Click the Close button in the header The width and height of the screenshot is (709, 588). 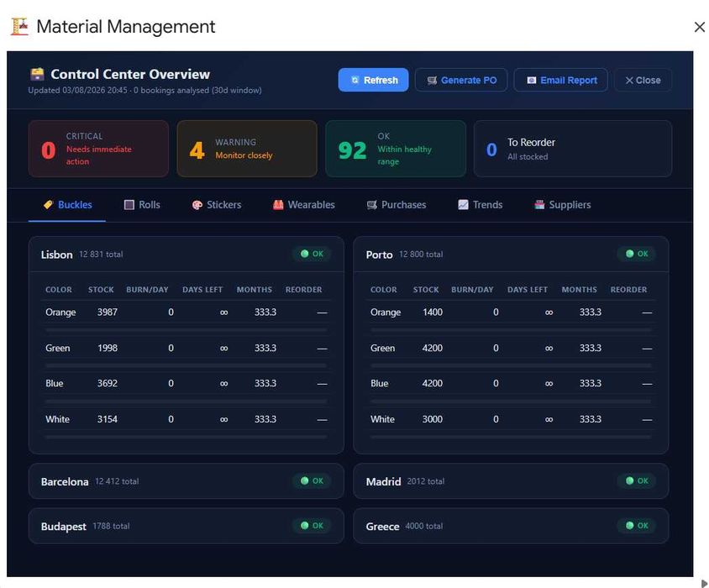(x=643, y=80)
